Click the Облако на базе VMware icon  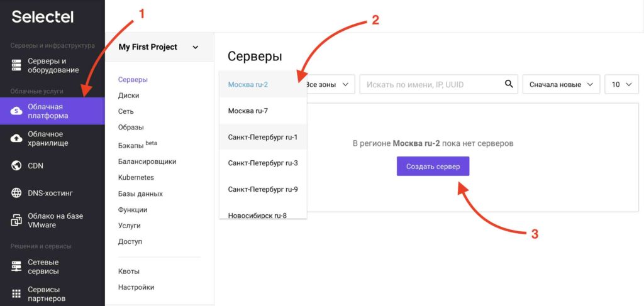click(x=16, y=221)
